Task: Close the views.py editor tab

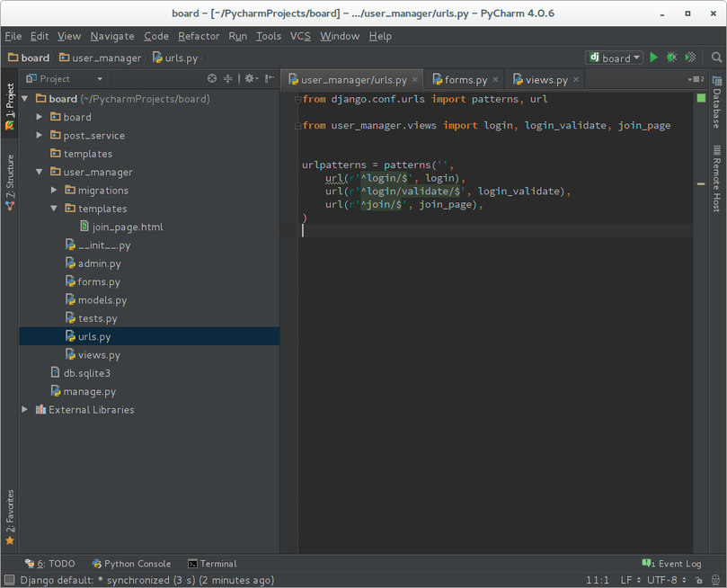Action: pyautogui.click(x=576, y=79)
